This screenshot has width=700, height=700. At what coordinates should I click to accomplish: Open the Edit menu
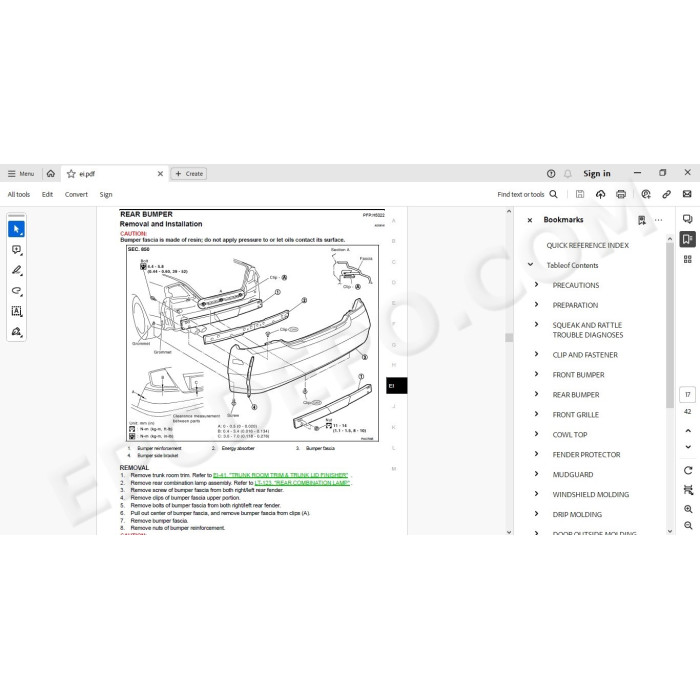(47, 194)
